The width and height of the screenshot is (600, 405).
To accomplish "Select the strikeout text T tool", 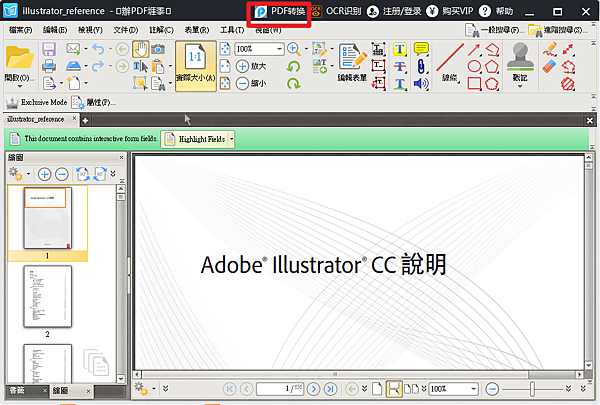I will 399,66.
